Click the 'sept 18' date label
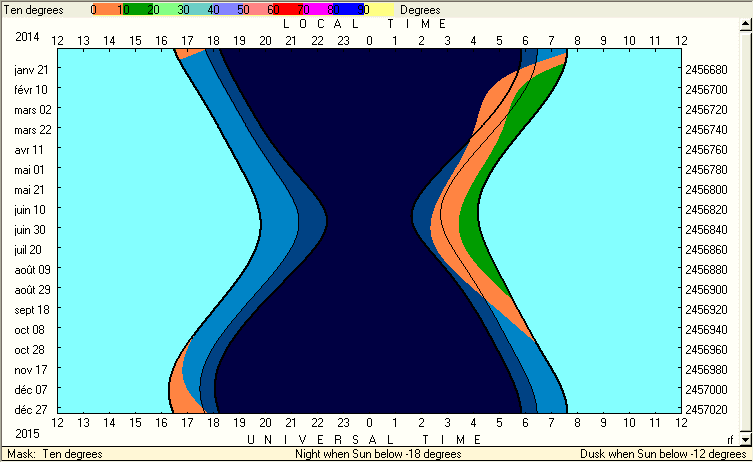Image resolution: width=754 pixels, height=463 pixels. 32,310
